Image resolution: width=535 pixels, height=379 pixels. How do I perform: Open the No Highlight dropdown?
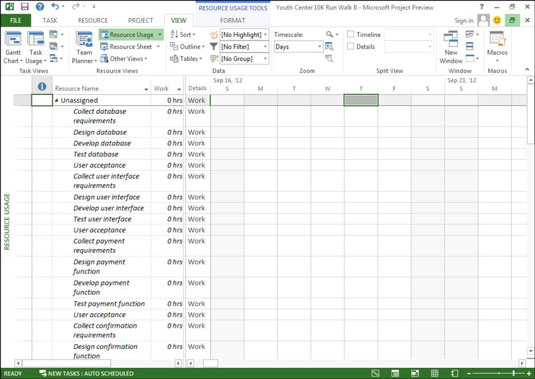[244, 34]
